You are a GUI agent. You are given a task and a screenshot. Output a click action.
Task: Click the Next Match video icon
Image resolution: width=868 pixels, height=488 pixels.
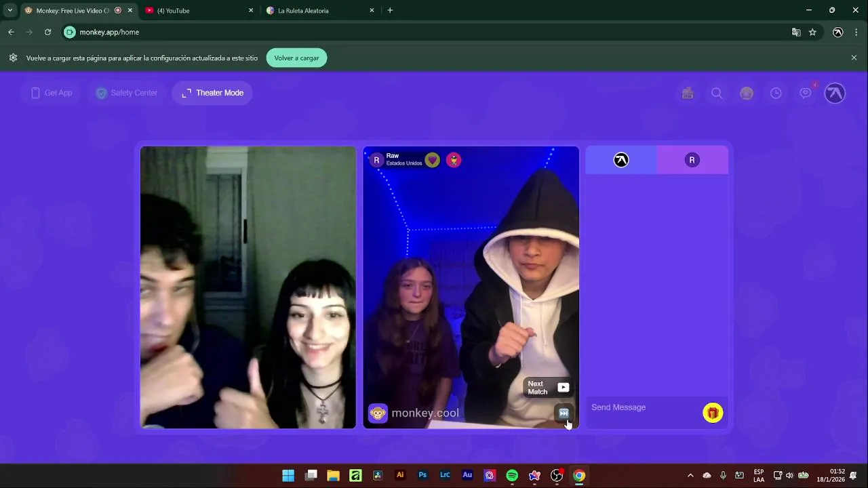point(564,388)
